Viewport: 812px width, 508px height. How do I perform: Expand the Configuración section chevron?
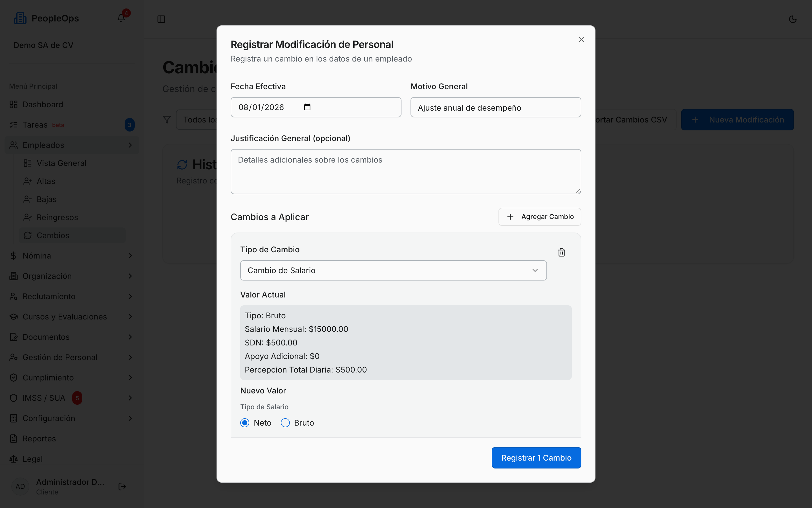tap(130, 418)
